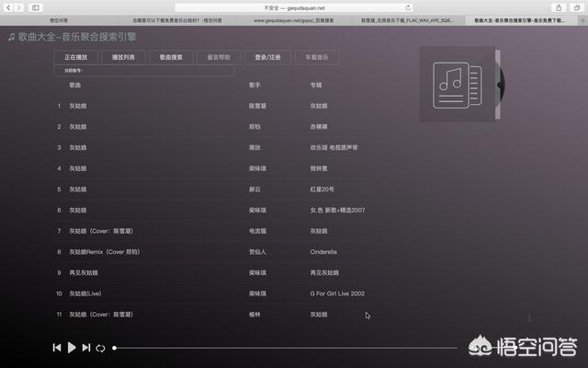Open the 正在播放 tab
588x368 pixels.
pyautogui.click(x=76, y=57)
